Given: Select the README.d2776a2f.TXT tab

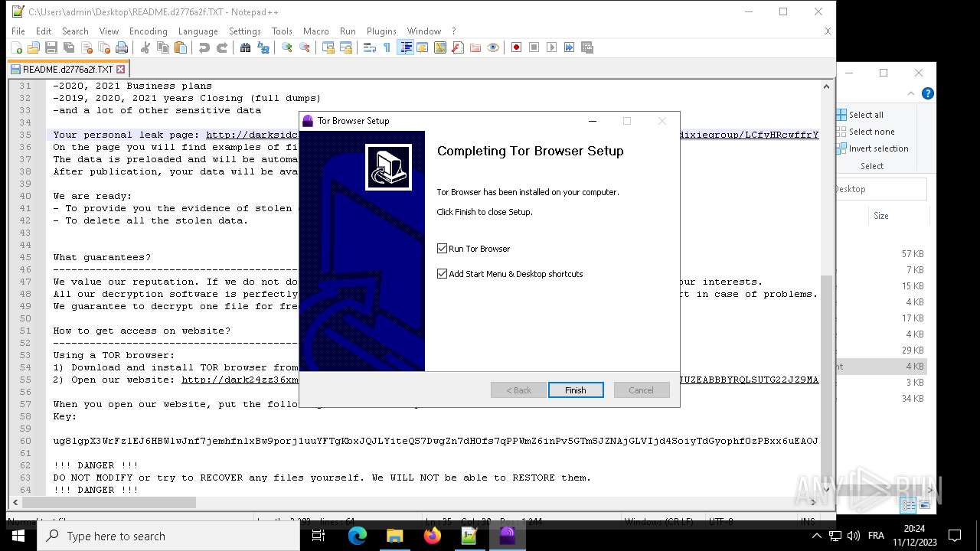Looking at the screenshot, I should click(x=67, y=69).
